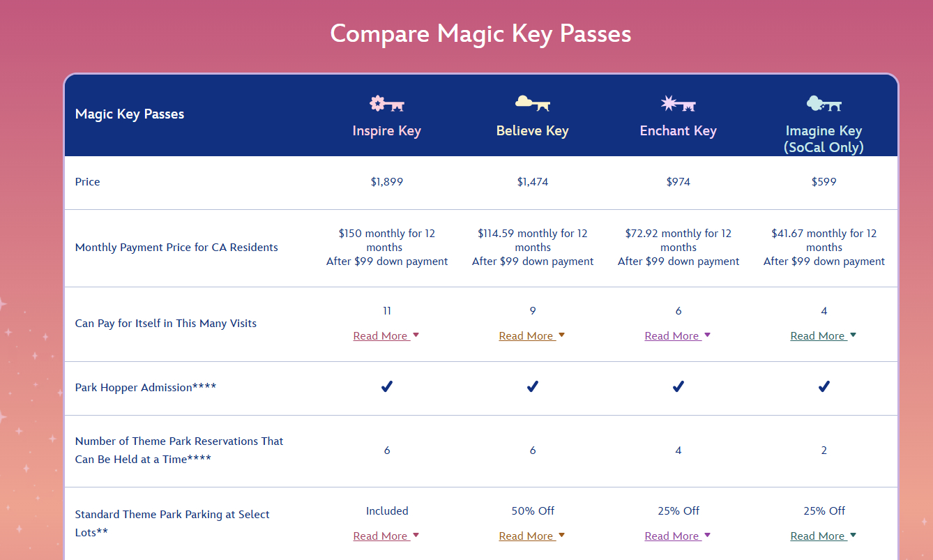This screenshot has width=933, height=560.
Task: Open Read More for Imagine Key parking
Action: coord(824,536)
